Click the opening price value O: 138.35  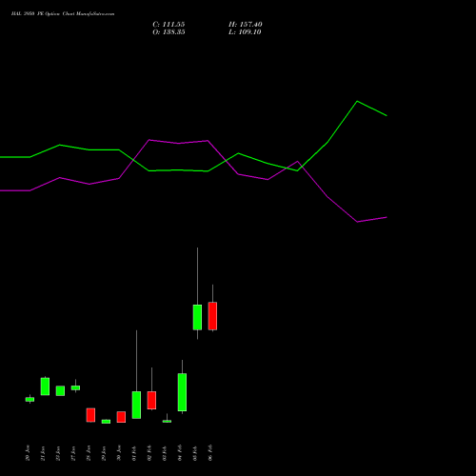169,32
